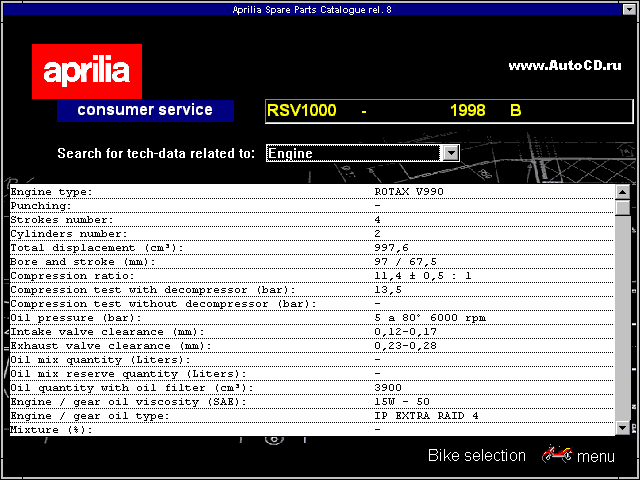Viewport: 640px width, 480px height.
Task: Select the 'Mixture (%):' row label
Action: point(51,430)
